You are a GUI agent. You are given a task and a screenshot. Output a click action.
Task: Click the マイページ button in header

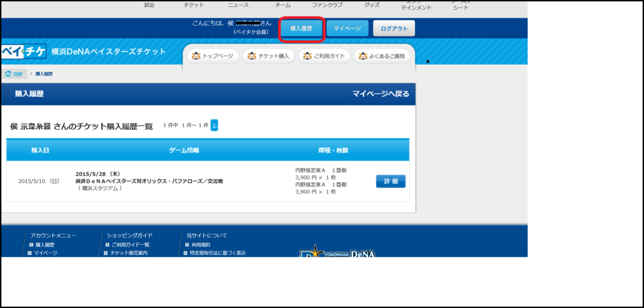[x=347, y=28]
